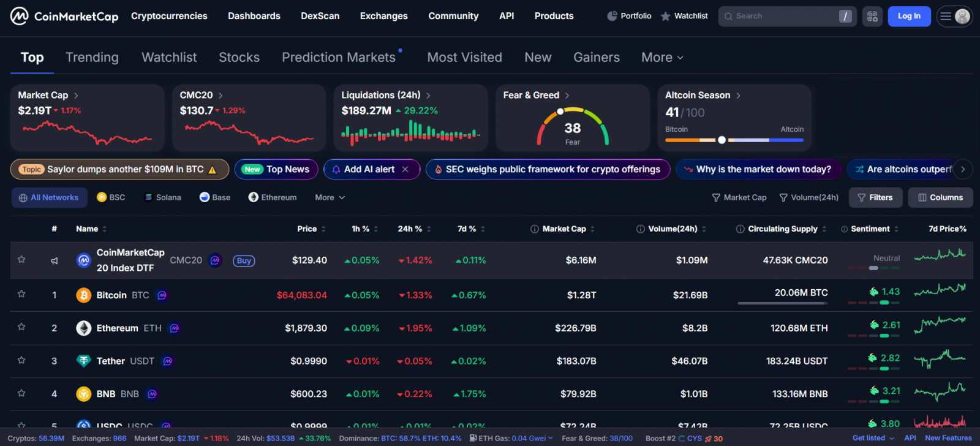The height and width of the screenshot is (446, 980).
Task: Star Bitcoin to add to watchlist
Action: click(x=21, y=295)
